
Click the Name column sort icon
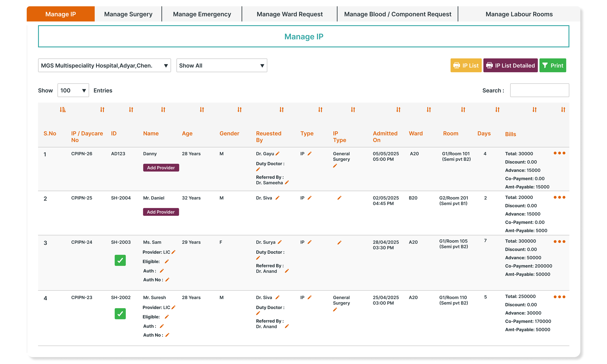(163, 110)
